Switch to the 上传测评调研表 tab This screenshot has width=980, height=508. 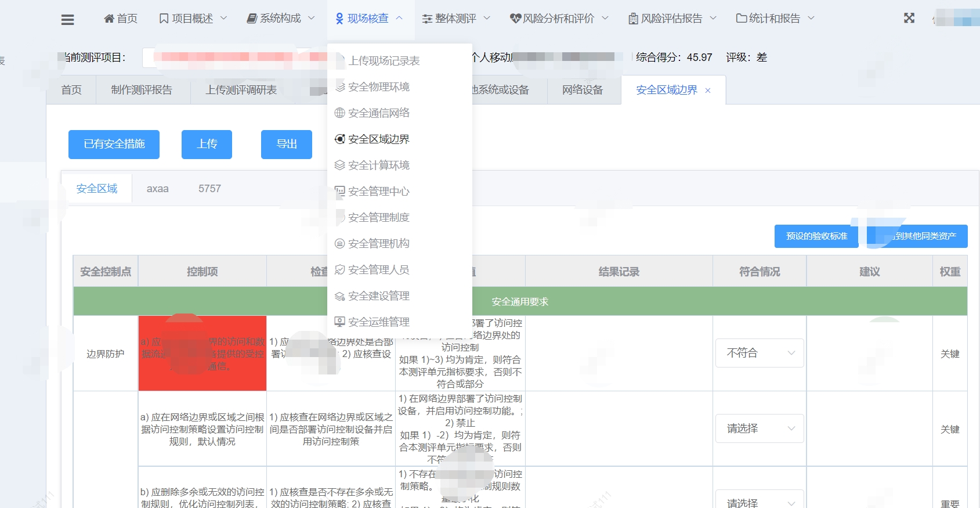click(x=241, y=90)
